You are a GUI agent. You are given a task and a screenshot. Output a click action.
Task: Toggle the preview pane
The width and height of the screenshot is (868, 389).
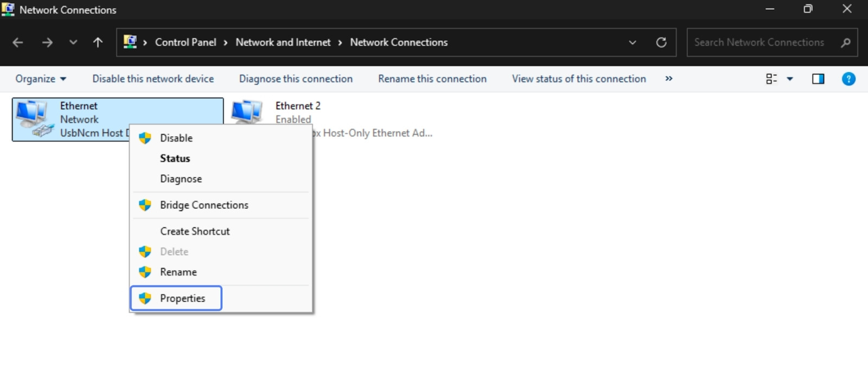pyautogui.click(x=818, y=79)
